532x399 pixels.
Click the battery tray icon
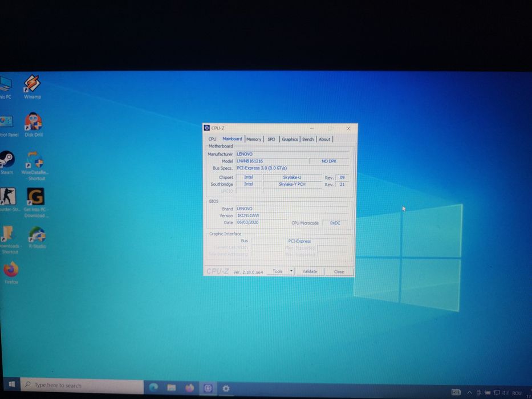tap(488, 393)
